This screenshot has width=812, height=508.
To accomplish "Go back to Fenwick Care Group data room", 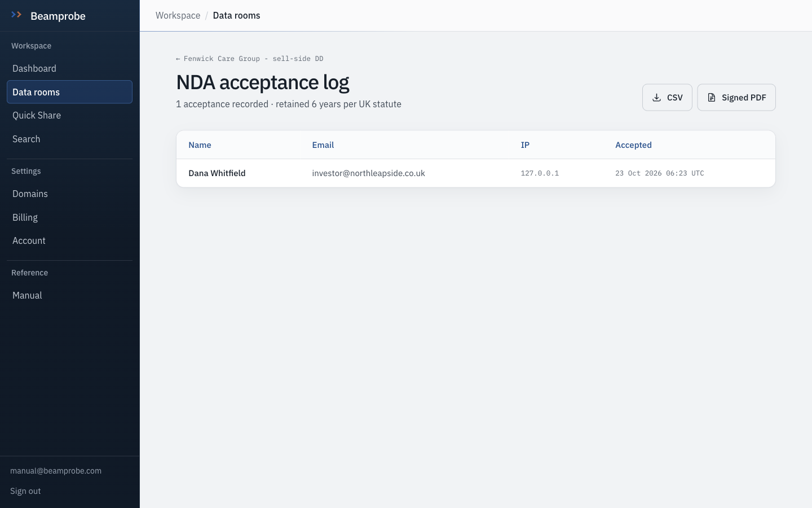I will [250, 59].
